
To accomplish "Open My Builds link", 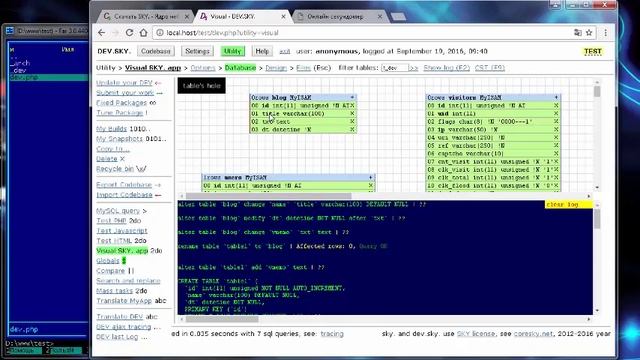I will 111,129.
